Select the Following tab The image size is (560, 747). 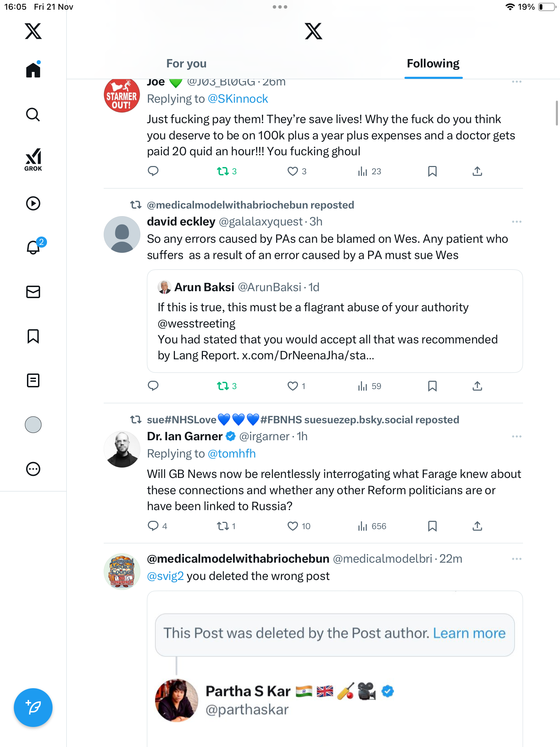[433, 64]
